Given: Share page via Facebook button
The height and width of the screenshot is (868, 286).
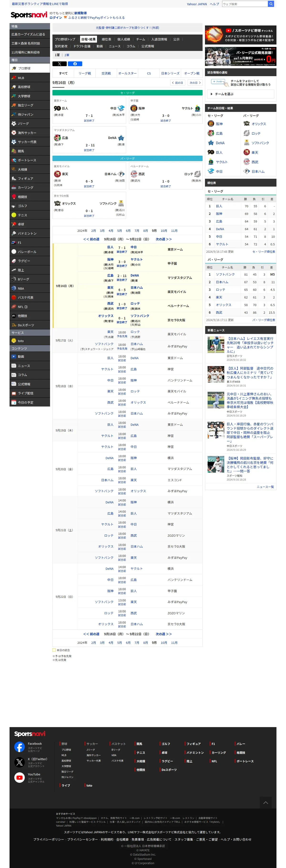Looking at the screenshot, I should point(75,64).
